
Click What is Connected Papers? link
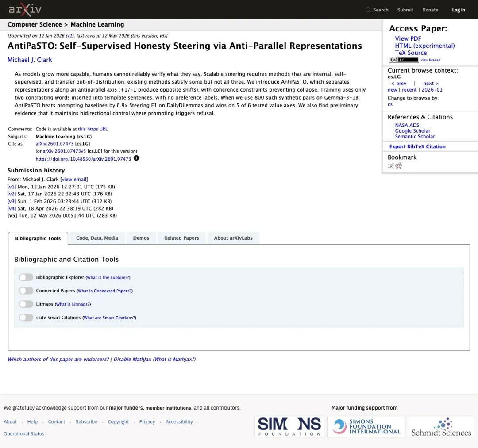pyautogui.click(x=104, y=291)
